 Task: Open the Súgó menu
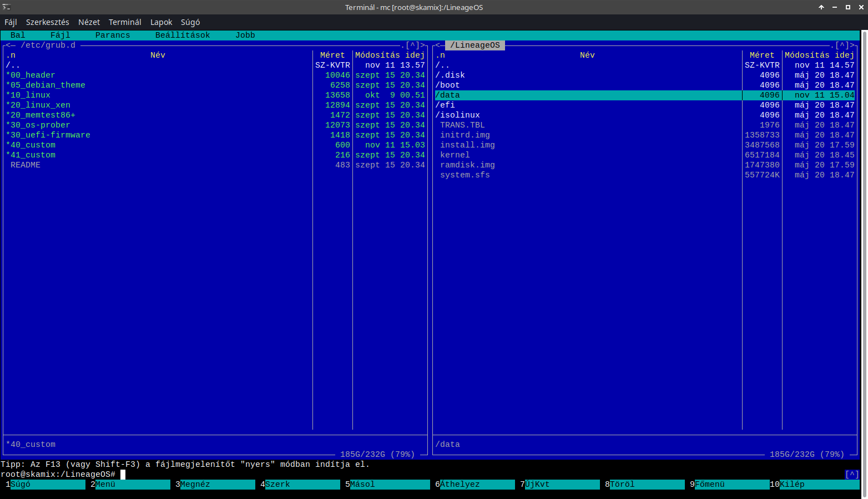190,22
